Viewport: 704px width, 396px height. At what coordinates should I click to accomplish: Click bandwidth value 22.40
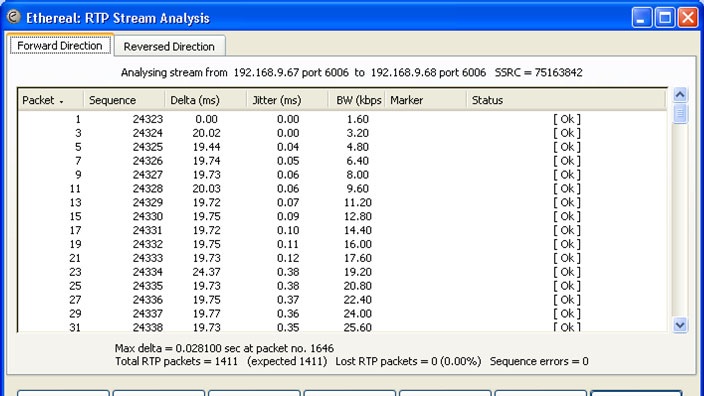coord(358,300)
